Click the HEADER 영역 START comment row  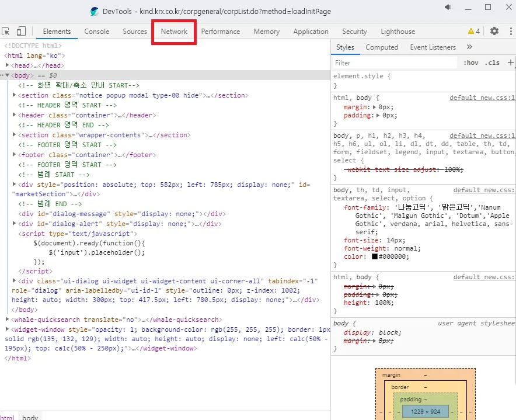[x=68, y=105]
